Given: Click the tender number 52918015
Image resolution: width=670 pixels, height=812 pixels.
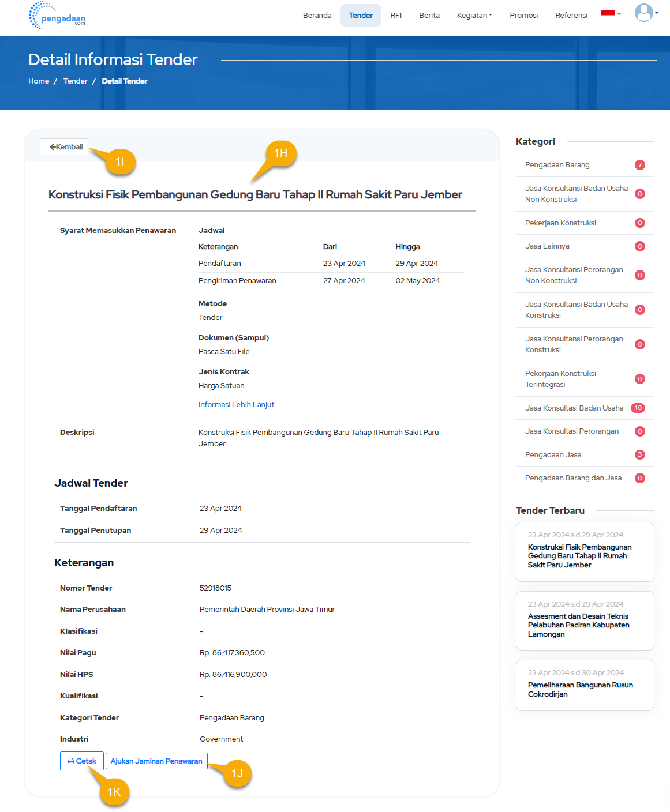Looking at the screenshot, I should click(x=215, y=588).
